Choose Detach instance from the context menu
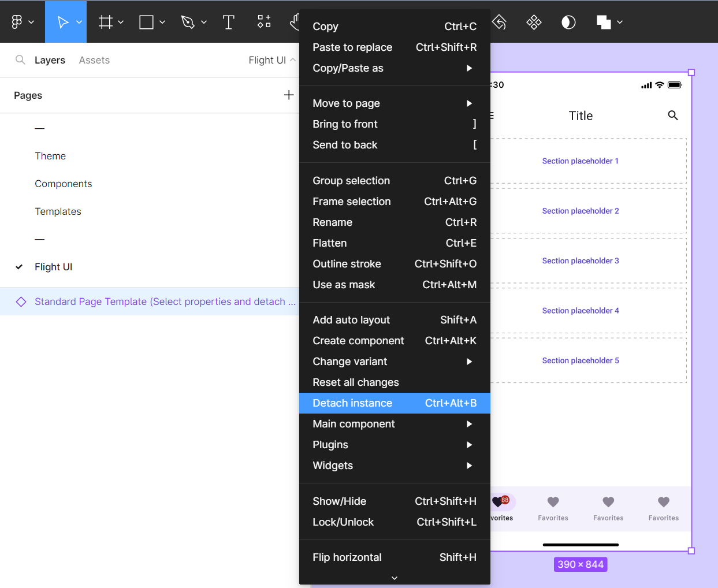 [352, 403]
